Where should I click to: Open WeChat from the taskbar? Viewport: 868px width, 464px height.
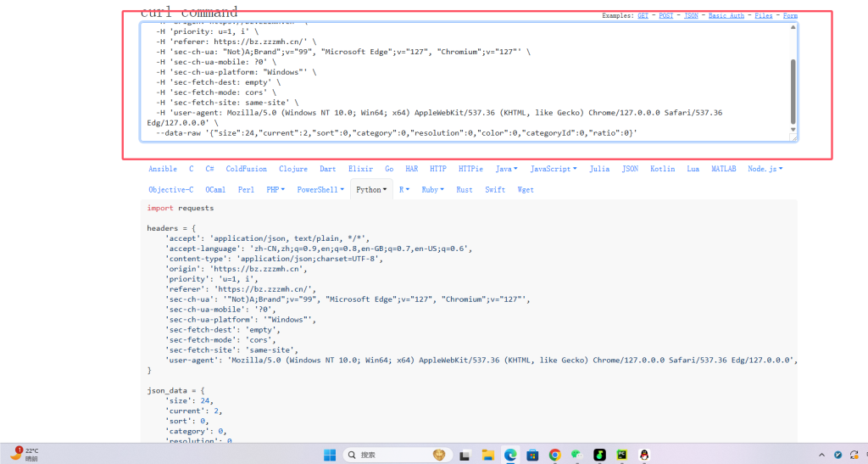point(576,455)
